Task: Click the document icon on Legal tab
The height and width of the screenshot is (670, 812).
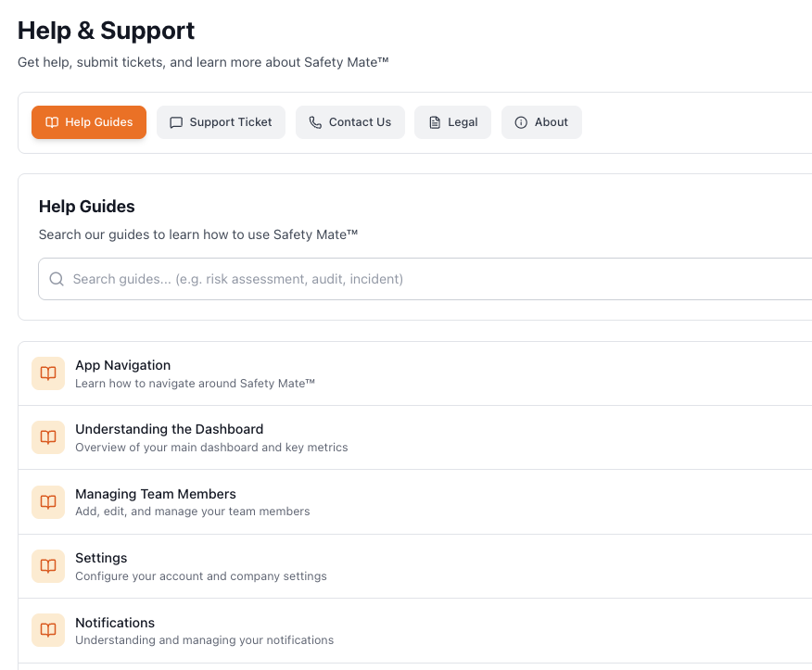Action: tap(434, 122)
